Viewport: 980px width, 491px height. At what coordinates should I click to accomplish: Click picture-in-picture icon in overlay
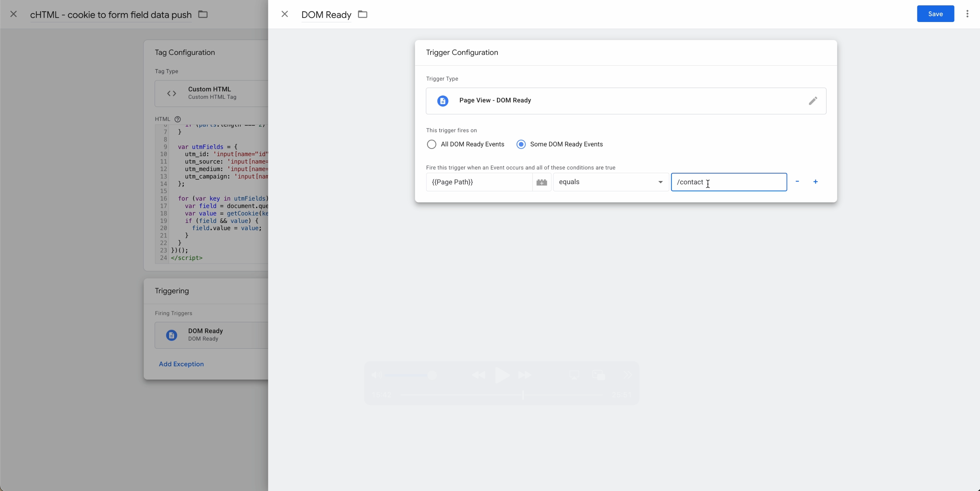(598, 375)
